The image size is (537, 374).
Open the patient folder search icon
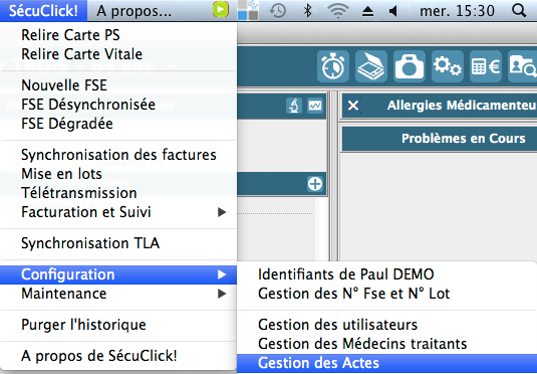click(523, 66)
